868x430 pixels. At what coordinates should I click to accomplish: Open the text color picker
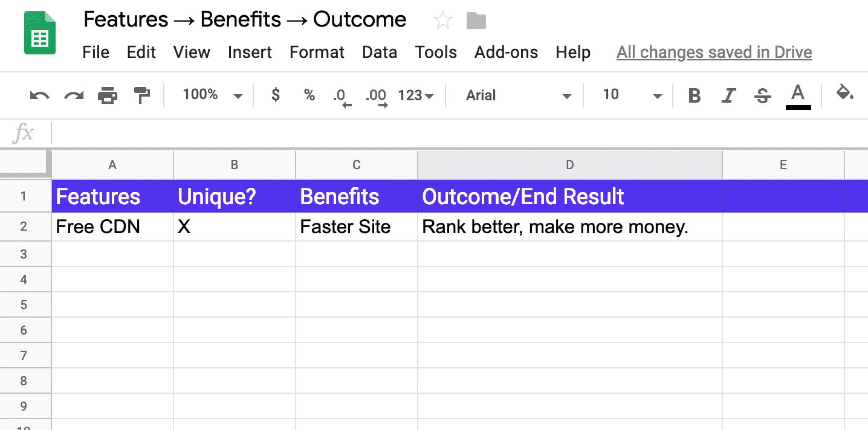click(x=798, y=95)
